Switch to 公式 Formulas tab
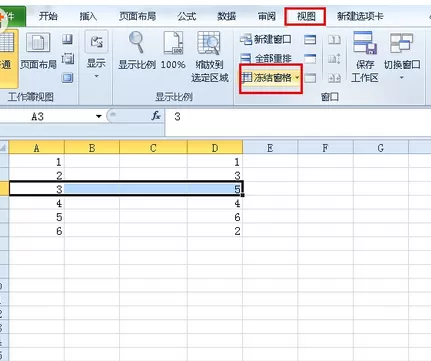This screenshot has height=361, width=431. pos(187,16)
